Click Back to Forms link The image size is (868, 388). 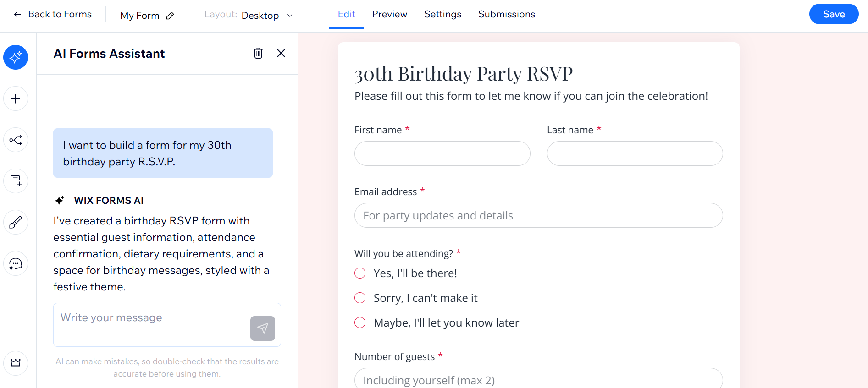[x=53, y=14]
